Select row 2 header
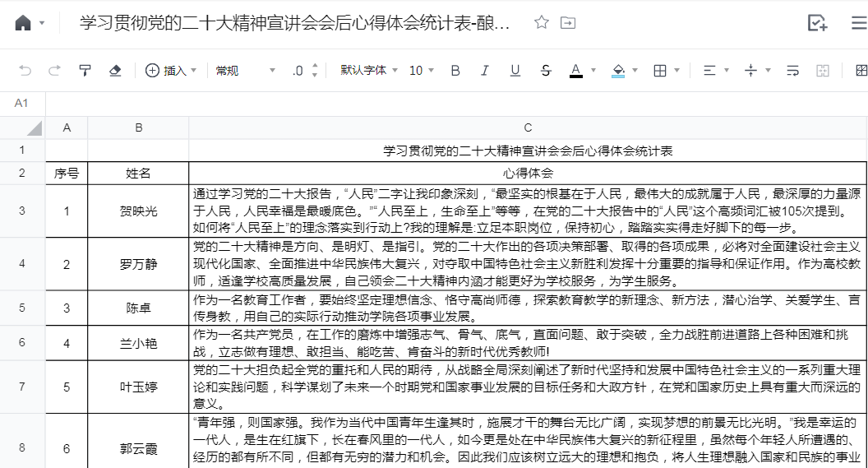868x468 pixels. pos(22,173)
